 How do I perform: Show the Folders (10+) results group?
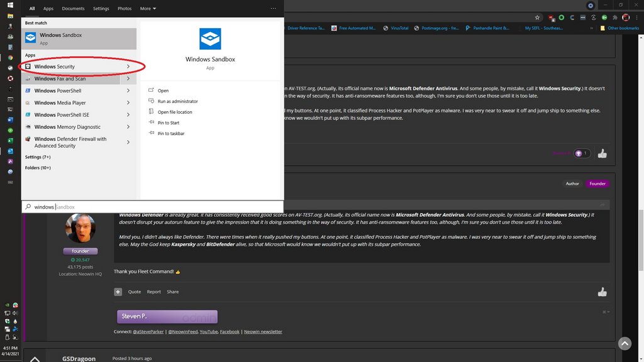(38, 167)
